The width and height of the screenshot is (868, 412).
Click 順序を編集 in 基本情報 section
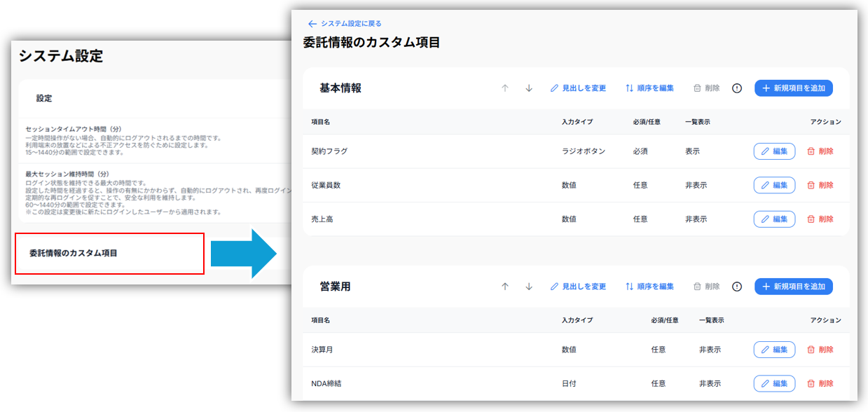[649, 88]
